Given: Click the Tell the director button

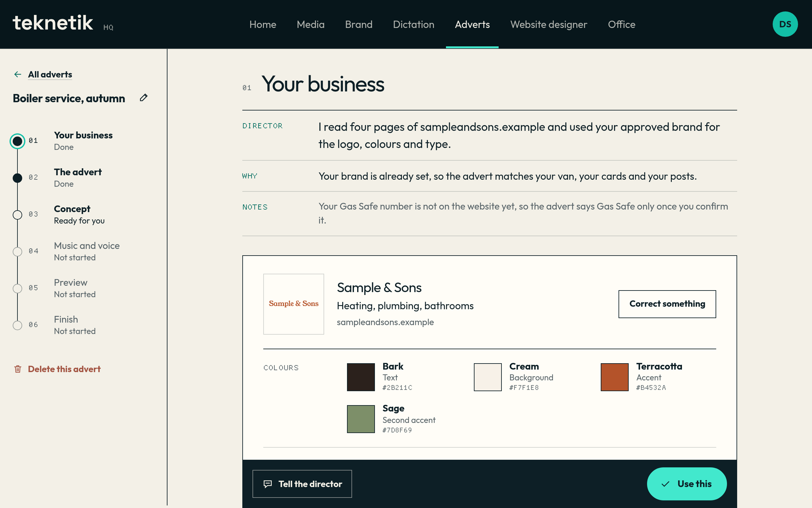Looking at the screenshot, I should point(302,484).
